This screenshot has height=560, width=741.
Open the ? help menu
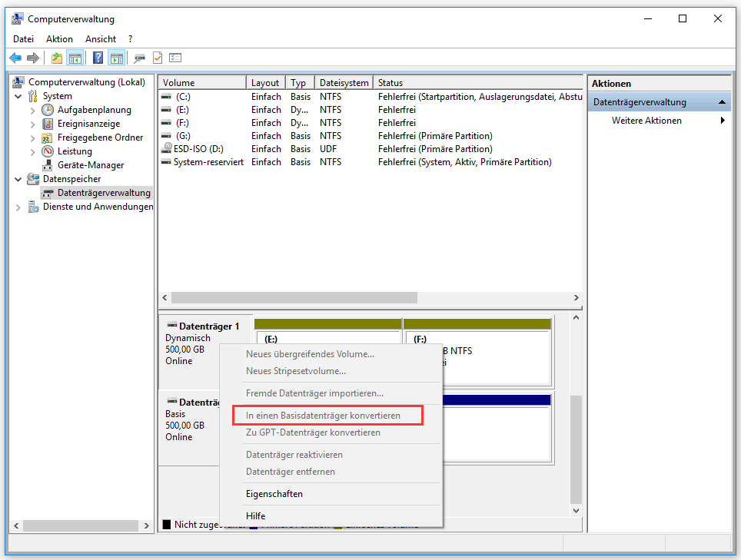point(131,39)
